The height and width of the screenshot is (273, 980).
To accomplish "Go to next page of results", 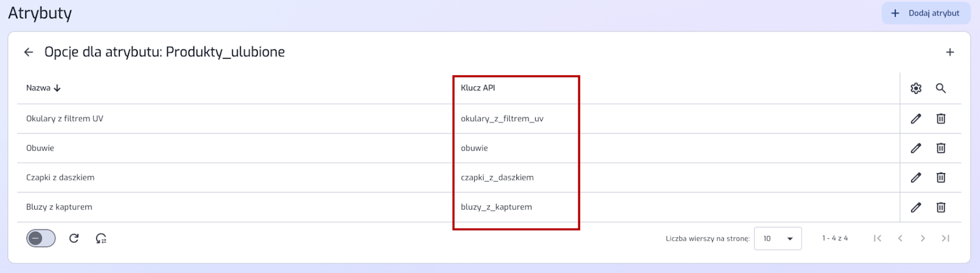I will tap(922, 238).
